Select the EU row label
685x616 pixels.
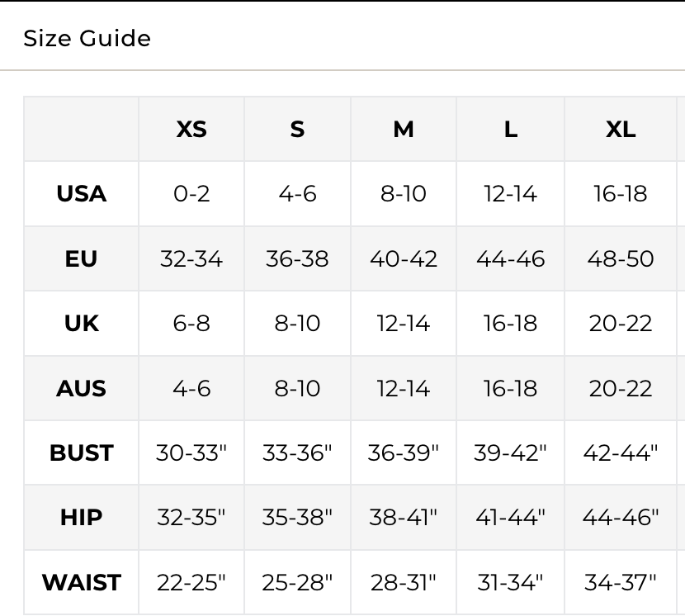tap(81, 259)
